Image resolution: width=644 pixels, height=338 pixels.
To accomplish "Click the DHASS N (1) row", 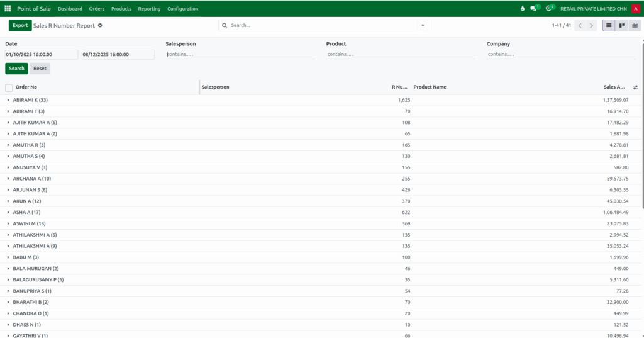I will (320, 325).
